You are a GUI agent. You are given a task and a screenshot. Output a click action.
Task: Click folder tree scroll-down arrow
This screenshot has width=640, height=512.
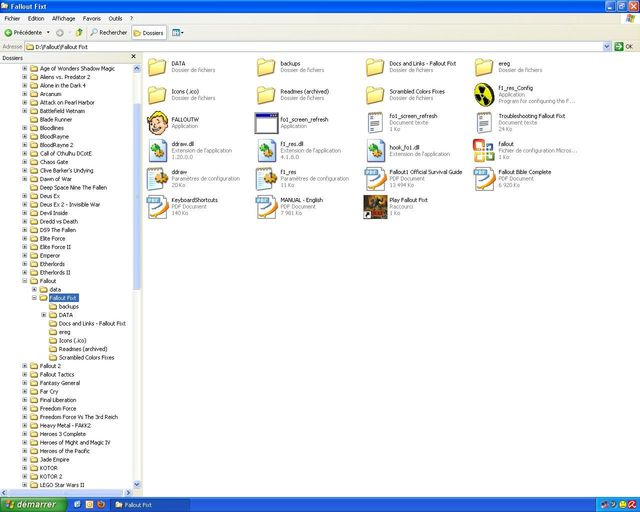pyautogui.click(x=137, y=485)
